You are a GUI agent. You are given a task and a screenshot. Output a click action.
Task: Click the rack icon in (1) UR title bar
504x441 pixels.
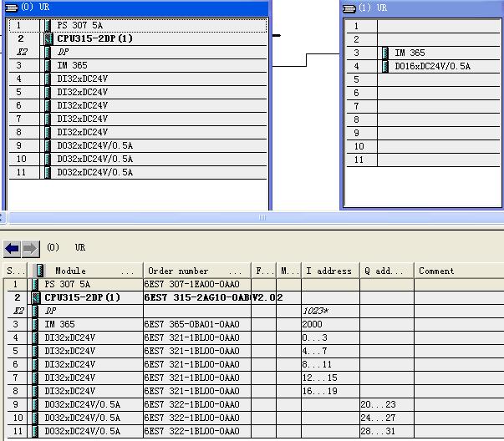[349, 8]
